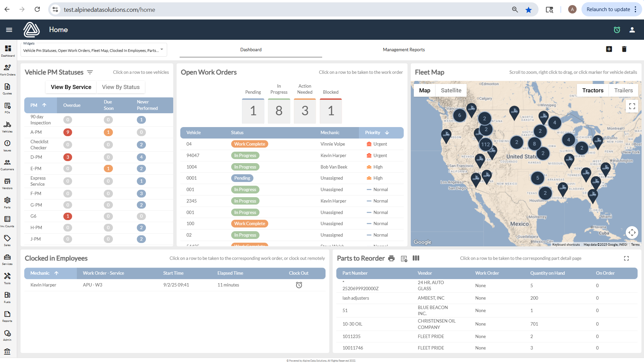Open the hamburger navigation menu

tap(9, 30)
